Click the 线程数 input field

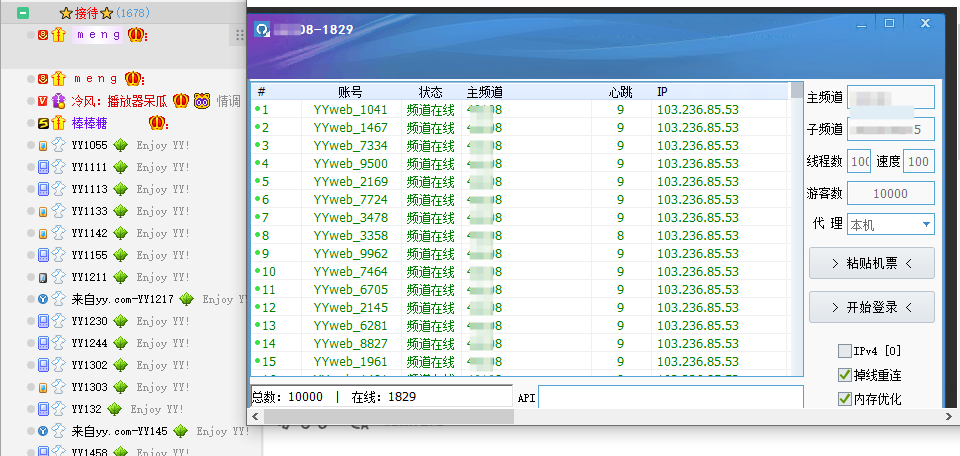(859, 162)
